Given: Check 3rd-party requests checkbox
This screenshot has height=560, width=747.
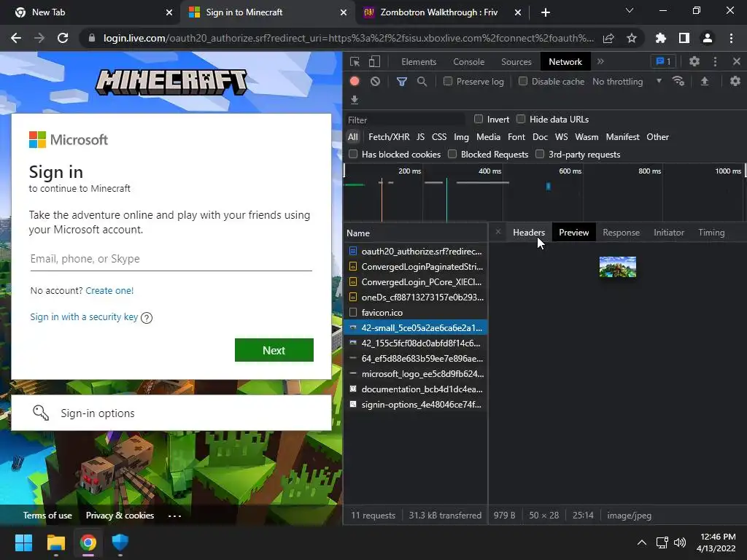Looking at the screenshot, I should pos(540,154).
